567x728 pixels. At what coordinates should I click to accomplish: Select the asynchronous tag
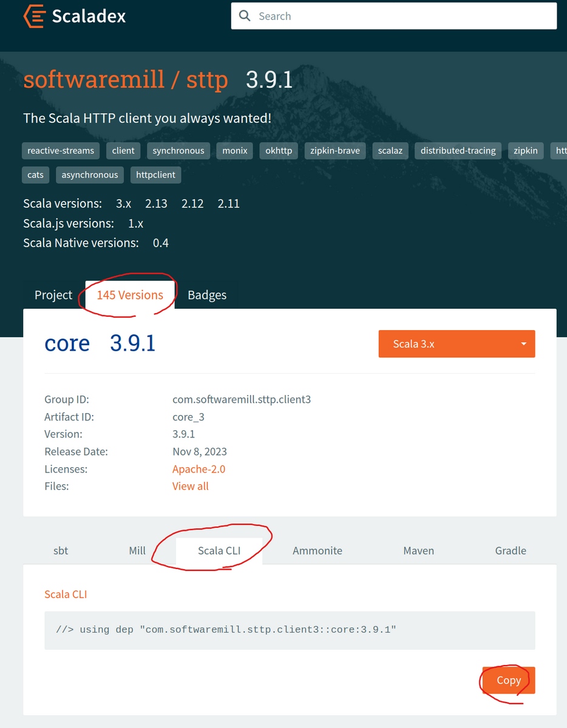point(90,175)
